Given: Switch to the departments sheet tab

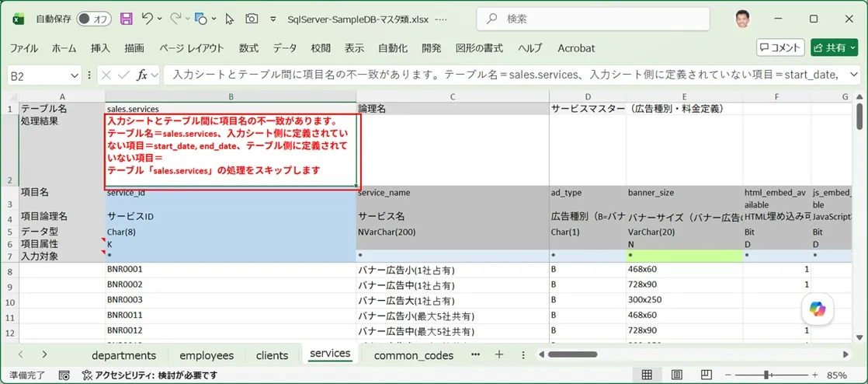Looking at the screenshot, I should point(124,355).
